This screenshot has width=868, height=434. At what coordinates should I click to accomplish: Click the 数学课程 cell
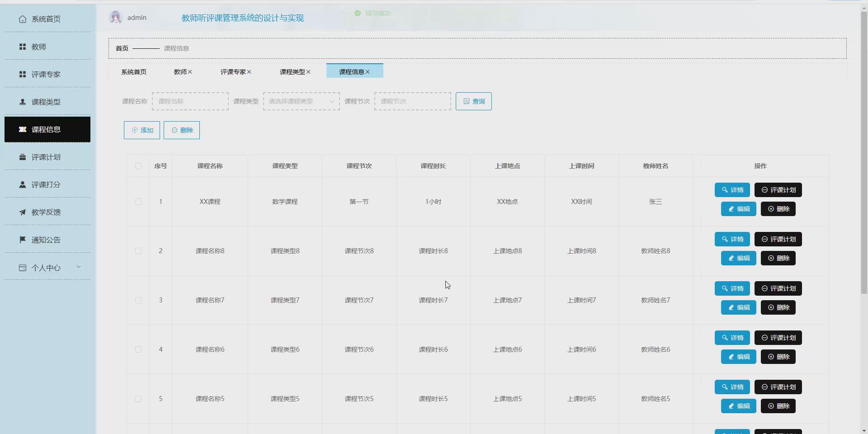click(x=285, y=202)
